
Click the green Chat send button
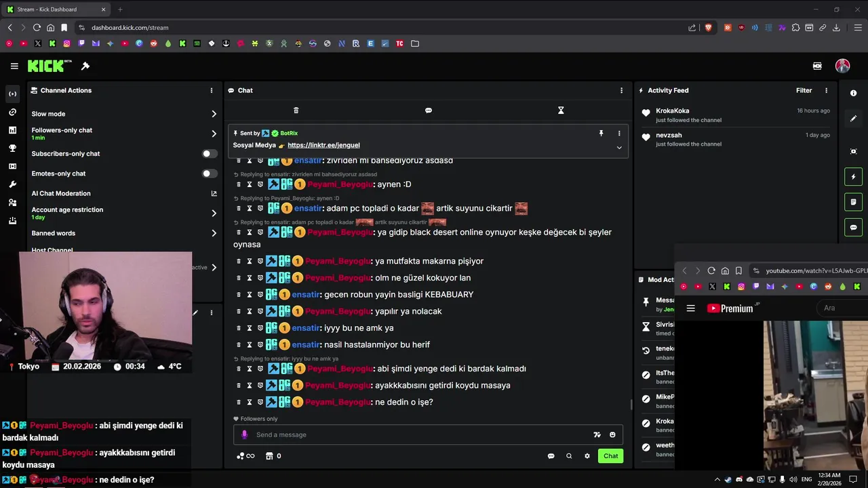coord(610,456)
